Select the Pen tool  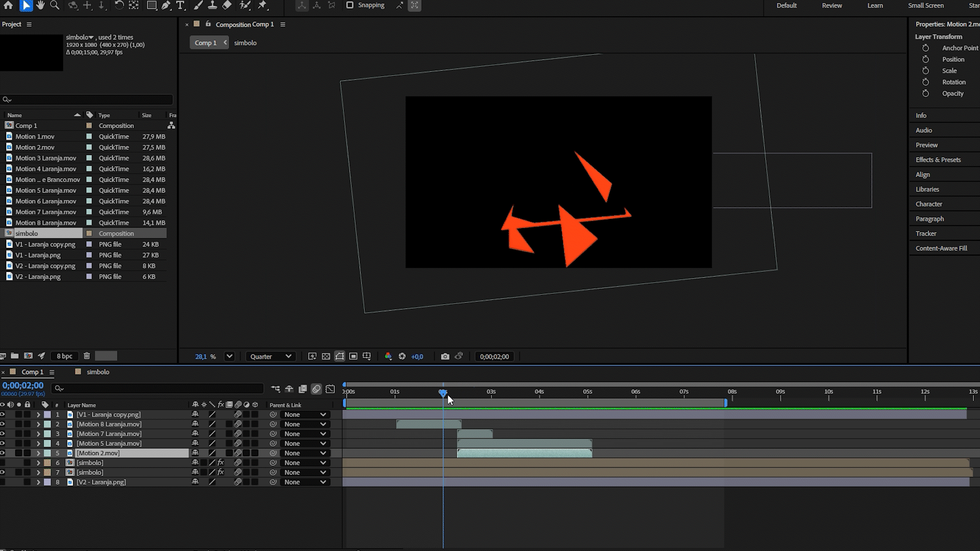point(166,6)
